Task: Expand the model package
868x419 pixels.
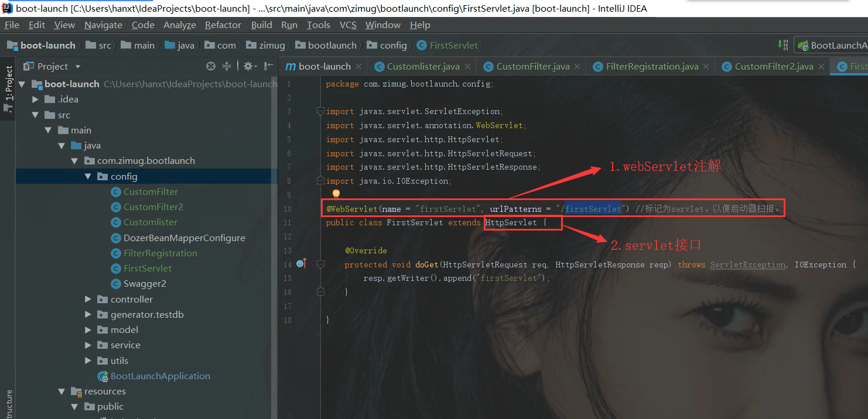Action: pyautogui.click(x=88, y=330)
